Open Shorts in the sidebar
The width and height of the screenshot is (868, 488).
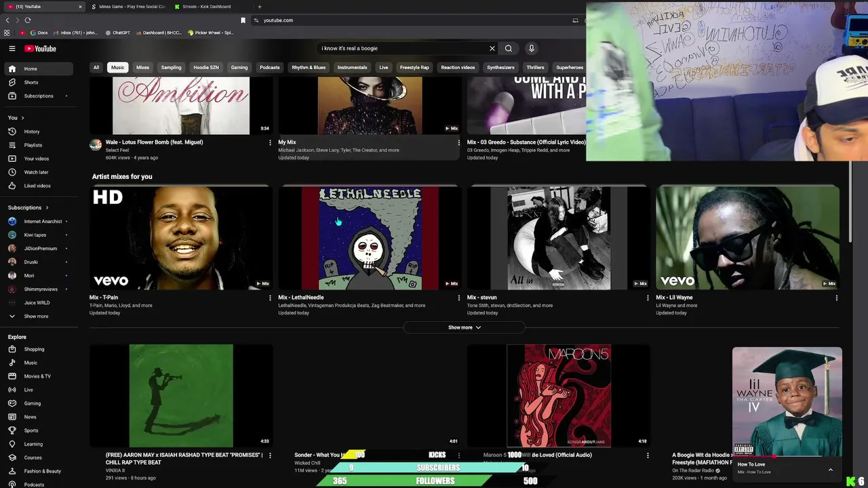tap(39, 82)
